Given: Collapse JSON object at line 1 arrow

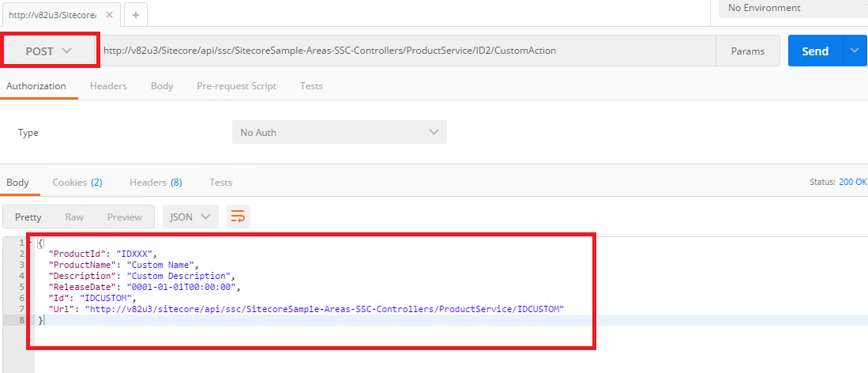Looking at the screenshot, I should pos(28,243).
